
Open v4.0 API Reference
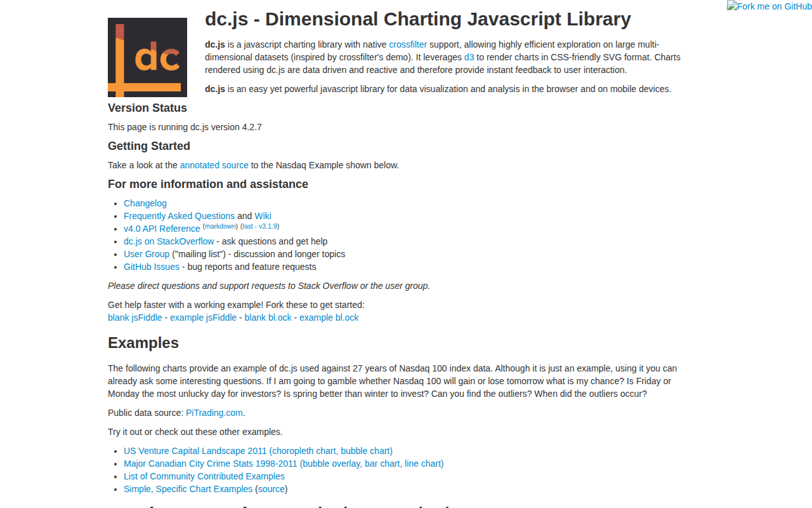tap(162, 229)
